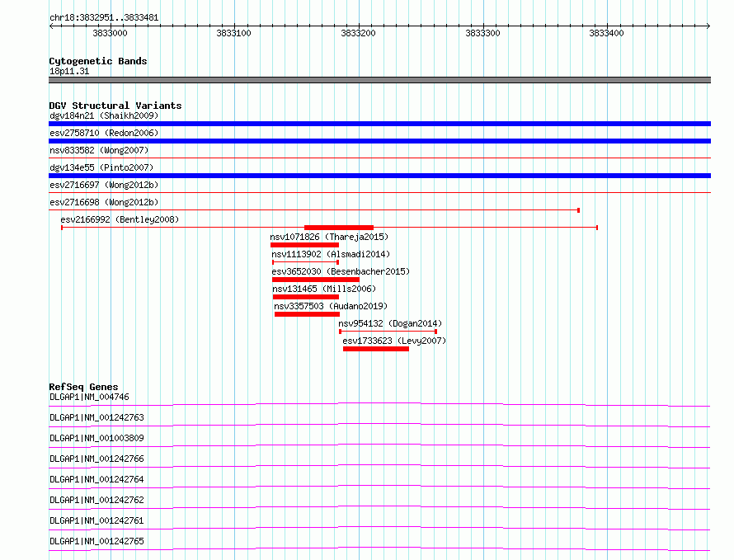This screenshot has height=560, width=734.
Task: Open nsv954132 (Dogan2014) label
Action: pyautogui.click(x=390, y=323)
